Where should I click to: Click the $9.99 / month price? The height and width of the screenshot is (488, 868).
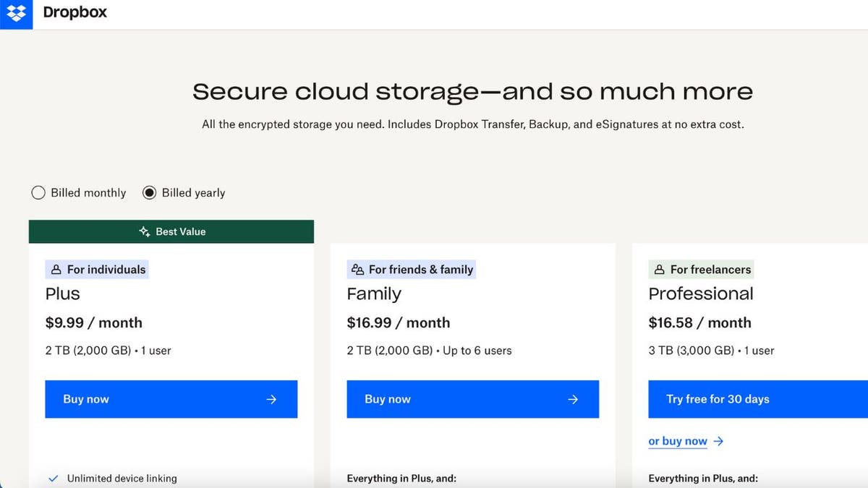94,323
